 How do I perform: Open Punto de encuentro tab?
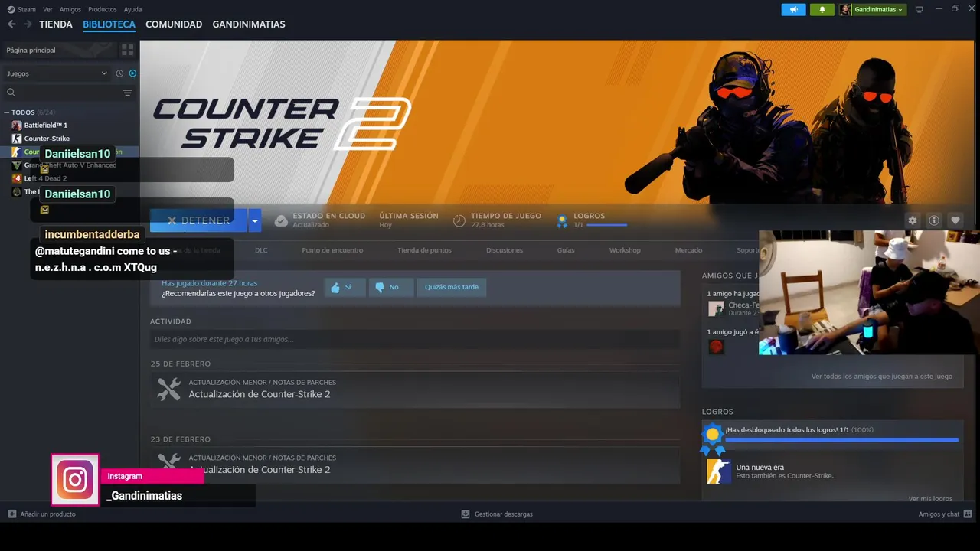tap(332, 250)
